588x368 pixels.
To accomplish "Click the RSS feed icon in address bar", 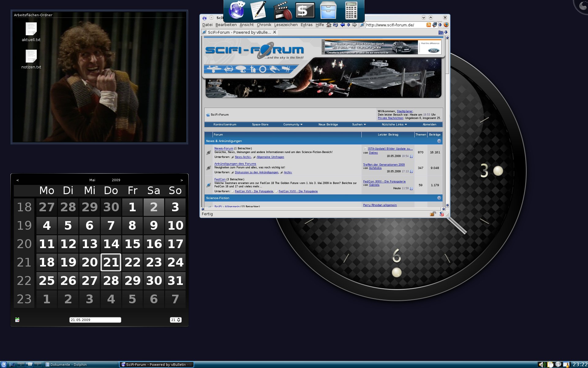I will (429, 25).
